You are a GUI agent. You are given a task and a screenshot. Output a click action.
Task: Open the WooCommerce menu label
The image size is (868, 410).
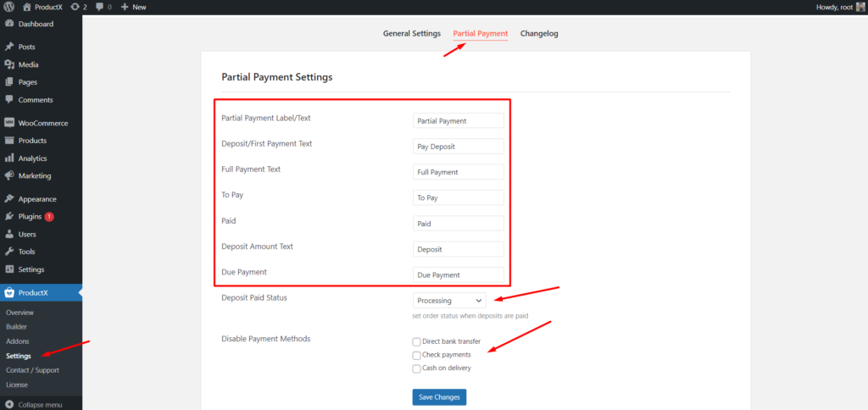pyautogui.click(x=43, y=124)
